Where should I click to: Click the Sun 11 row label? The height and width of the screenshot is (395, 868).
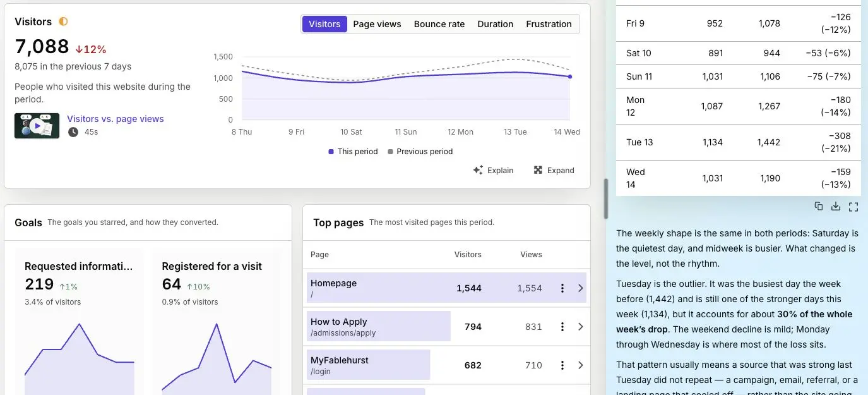click(x=639, y=76)
